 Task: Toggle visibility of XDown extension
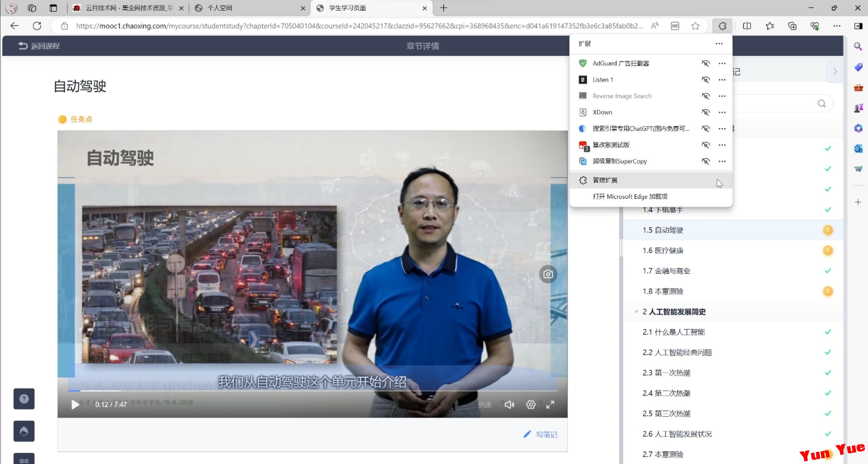click(705, 112)
